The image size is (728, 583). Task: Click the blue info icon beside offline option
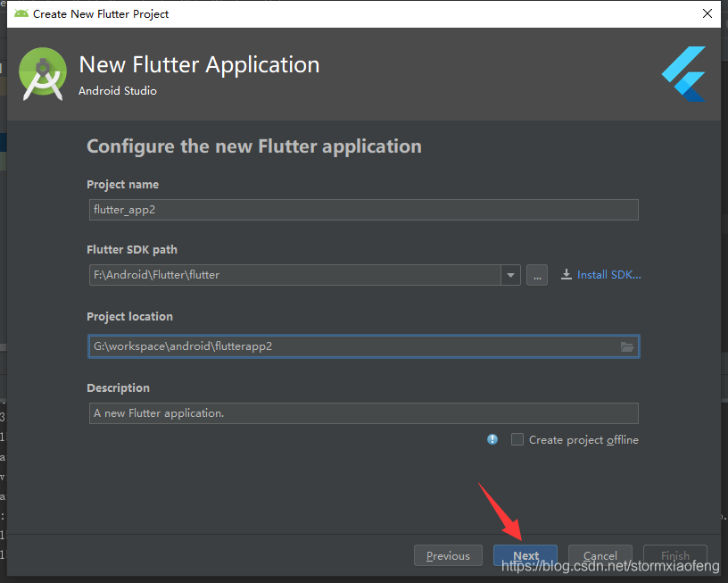coord(492,439)
